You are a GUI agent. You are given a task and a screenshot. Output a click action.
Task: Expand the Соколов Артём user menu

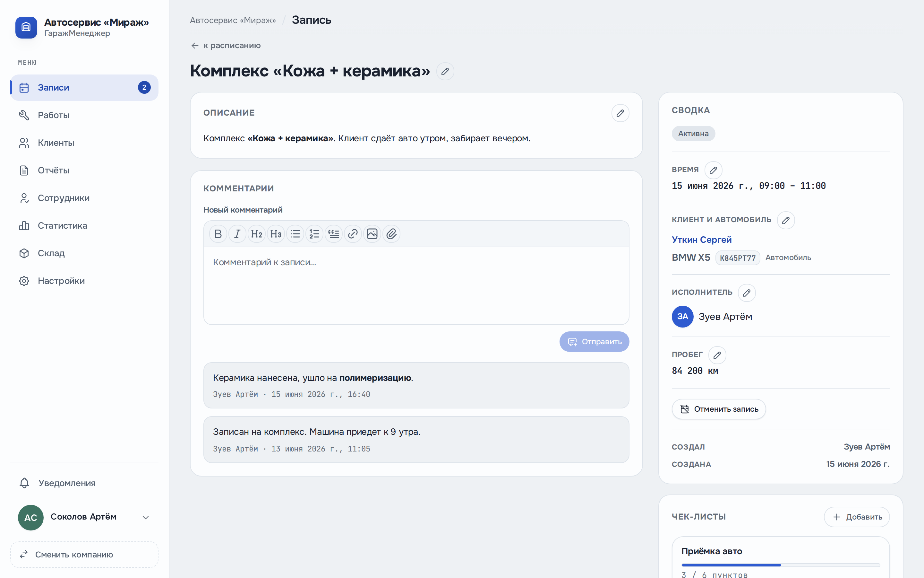[x=84, y=517]
